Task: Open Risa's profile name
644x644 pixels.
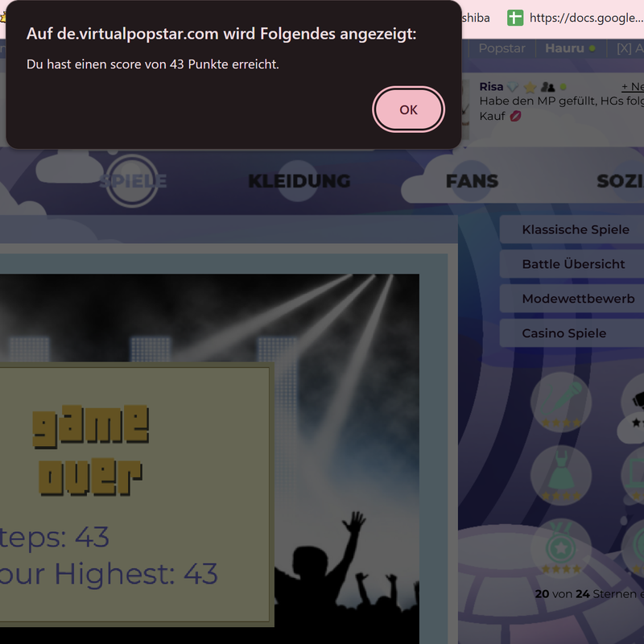Action: 491,87
